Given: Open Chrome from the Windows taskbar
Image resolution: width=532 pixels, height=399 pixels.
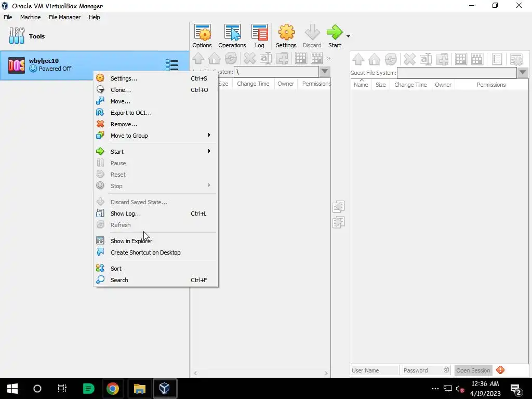Looking at the screenshot, I should point(113,389).
